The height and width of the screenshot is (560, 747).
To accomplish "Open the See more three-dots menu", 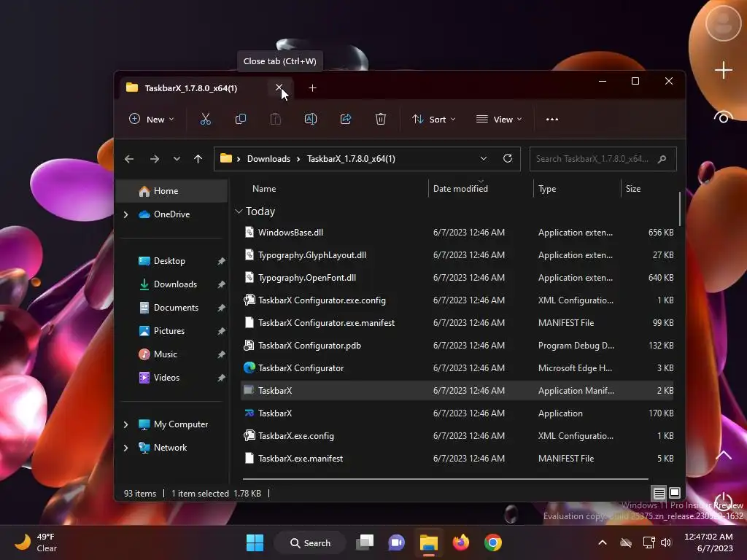I will click(x=552, y=120).
